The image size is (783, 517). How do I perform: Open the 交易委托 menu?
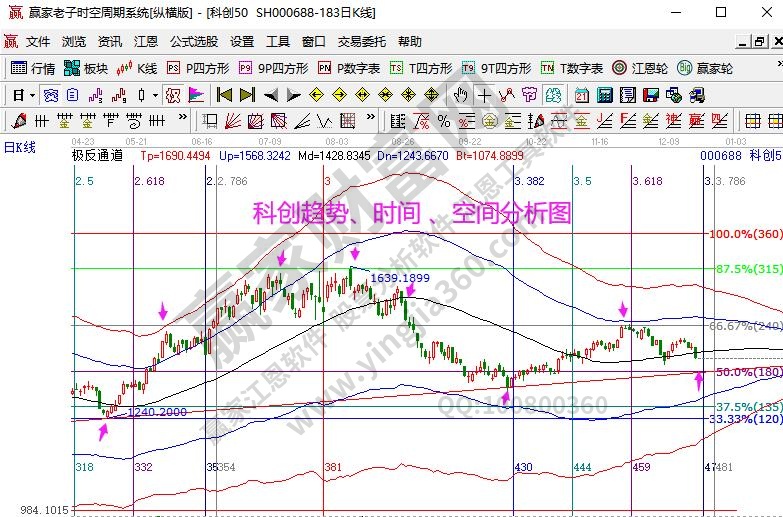361,41
